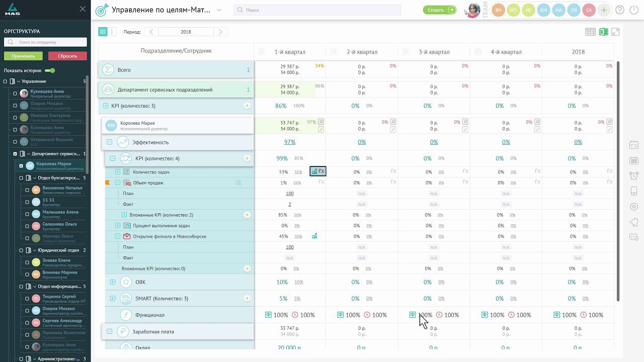644x362 pixels.
Task: Click fact value 2 for Объем продаж
Action: [290, 204]
